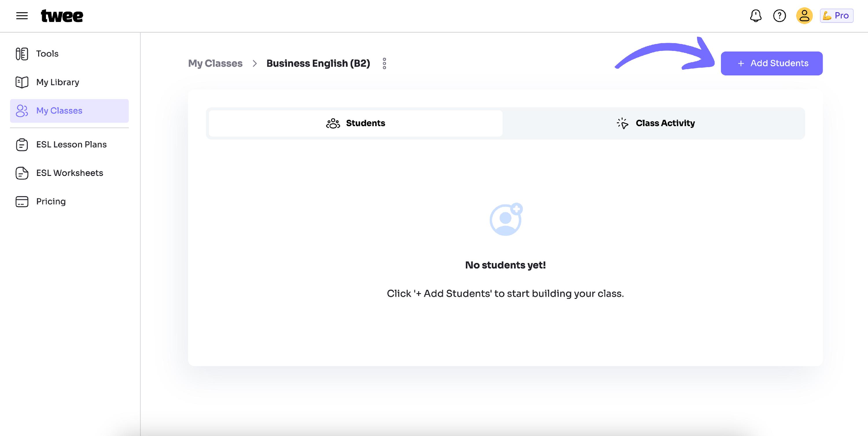Open the Pricing page
This screenshot has height=436, width=868.
tap(69, 201)
